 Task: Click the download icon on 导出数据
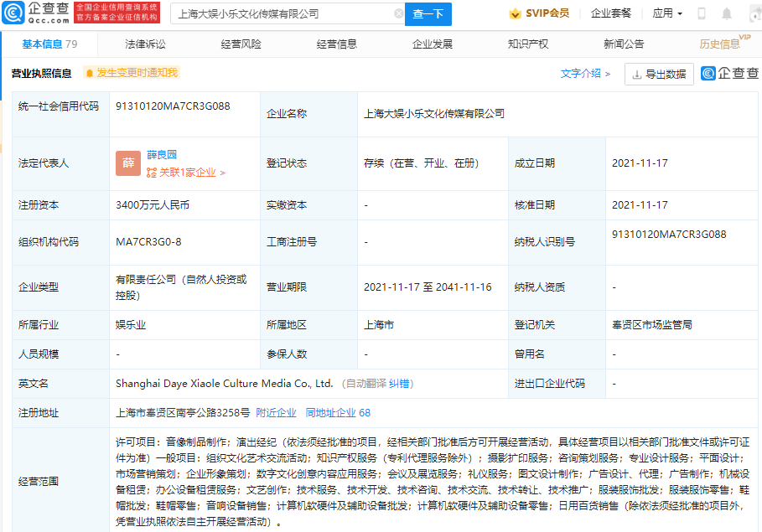[636, 75]
